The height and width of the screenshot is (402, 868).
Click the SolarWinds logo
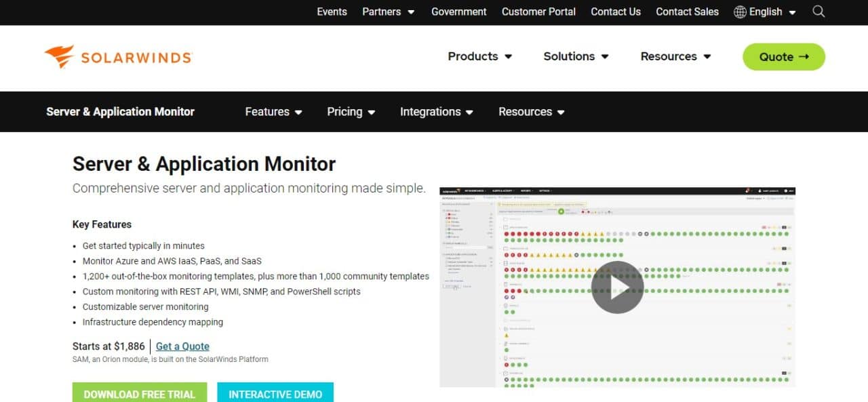click(118, 57)
